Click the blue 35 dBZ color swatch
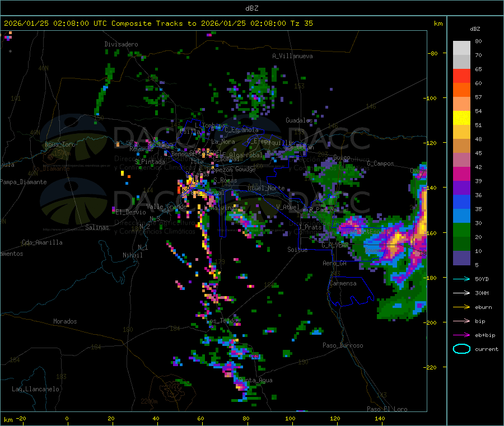 click(461, 202)
